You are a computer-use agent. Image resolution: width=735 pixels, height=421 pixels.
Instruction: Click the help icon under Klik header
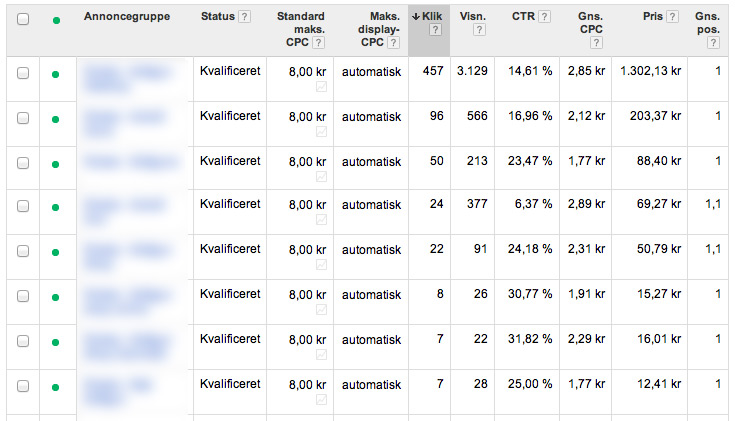[435, 30]
